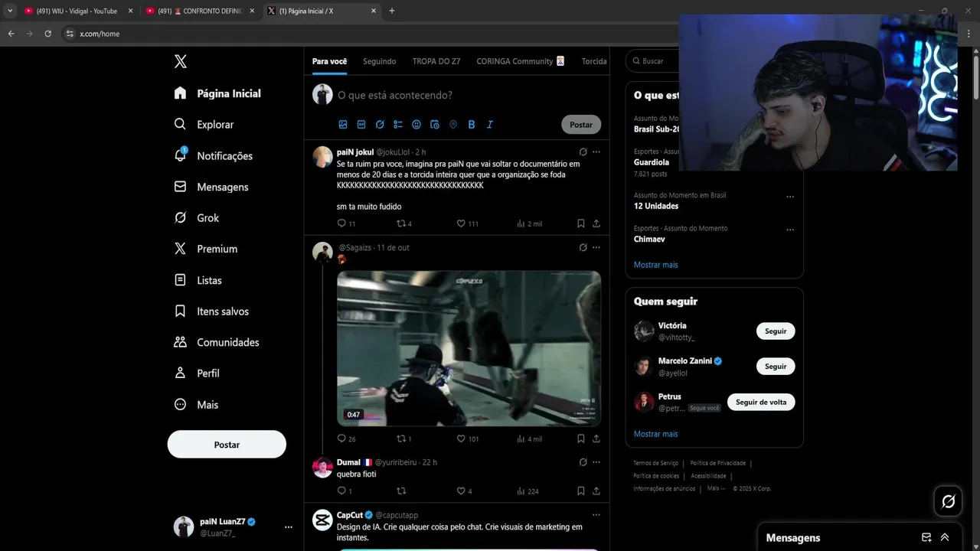The image size is (980, 551).
Task: Switch to the CORINGA Community tab
Action: [x=521, y=61]
